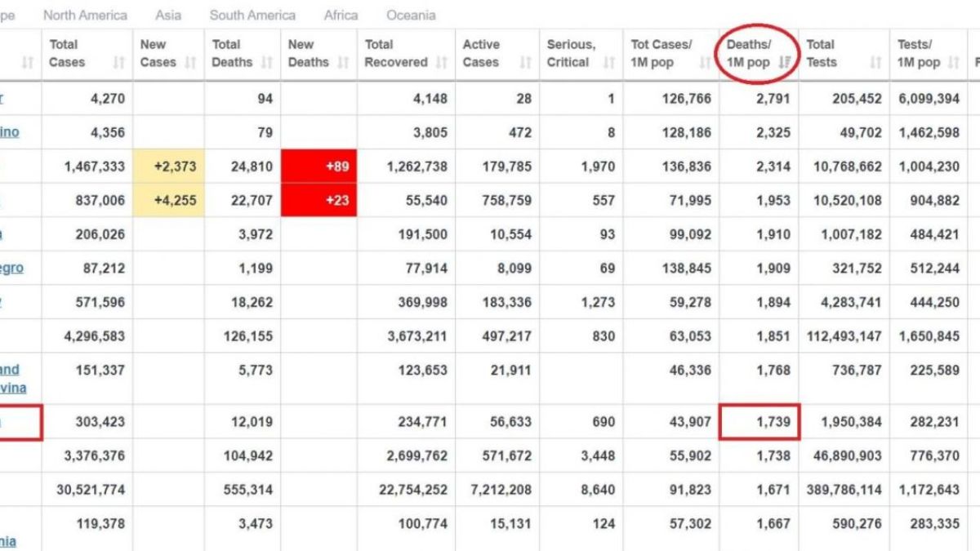Click the Total Cases column header label
Viewport: 980px width, 551px height.
67,53
